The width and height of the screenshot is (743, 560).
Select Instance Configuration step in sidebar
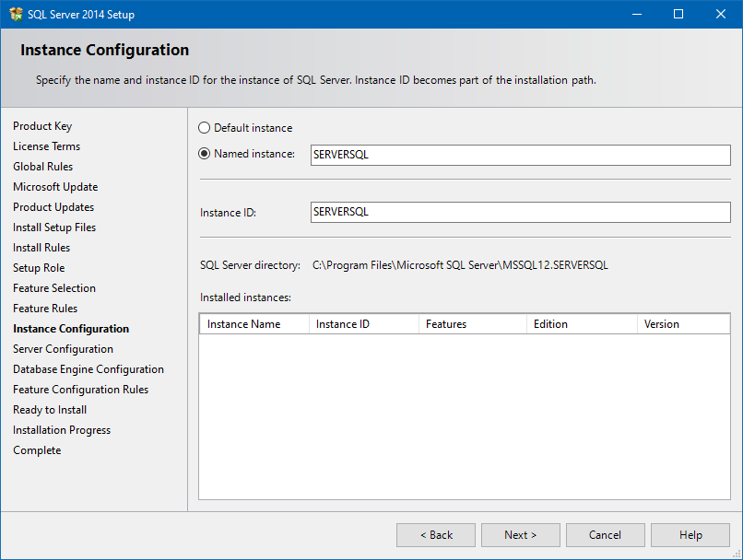[x=71, y=329]
